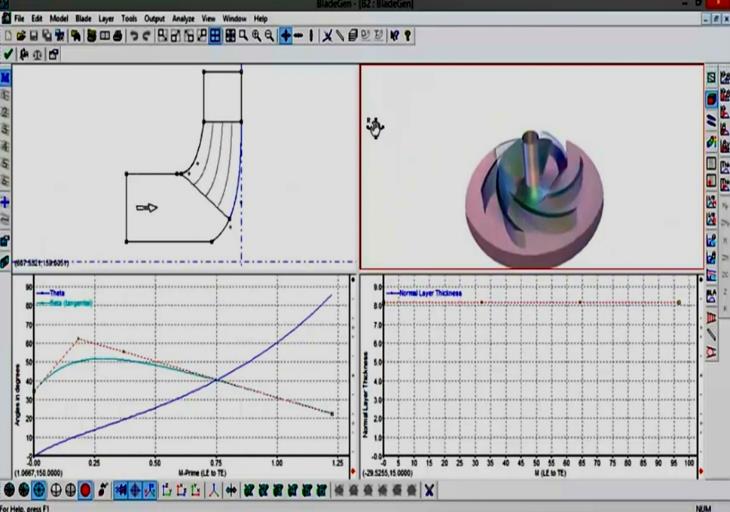The width and height of the screenshot is (730, 512).
Task: Click the three-pronged Y-shaped icon in the bottom toolbar
Action: tap(213, 490)
